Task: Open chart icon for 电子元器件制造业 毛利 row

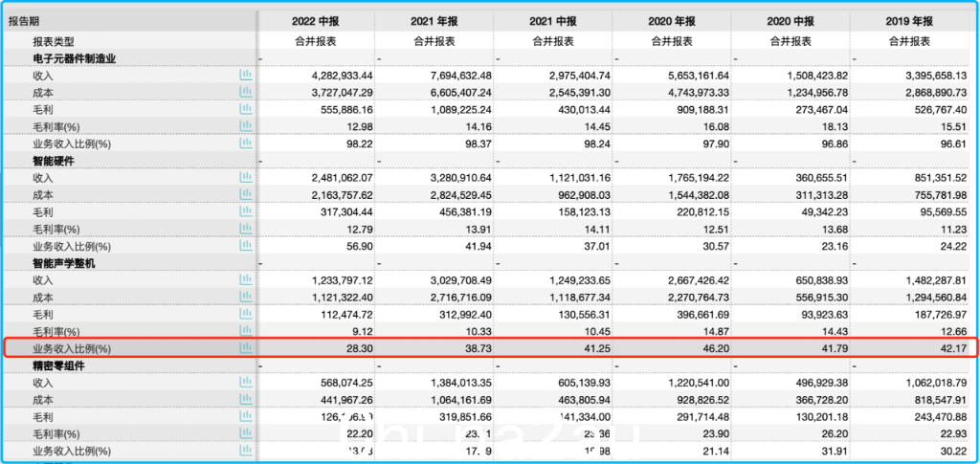Action: point(246,109)
